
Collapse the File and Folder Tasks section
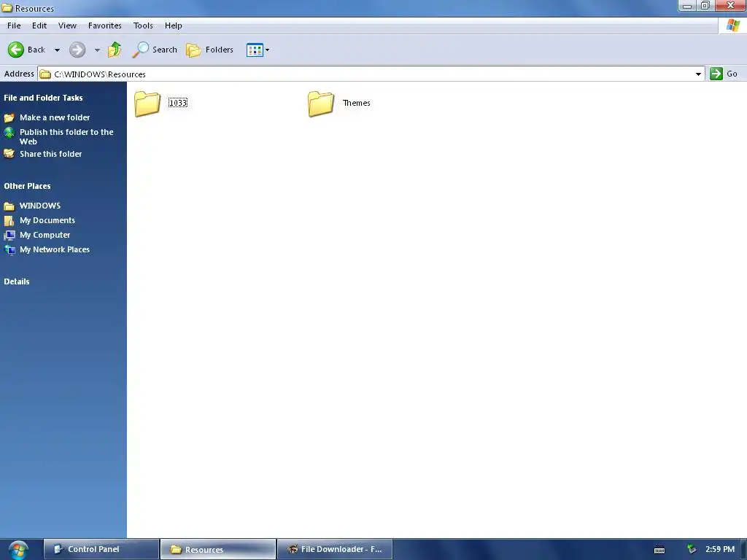click(43, 98)
